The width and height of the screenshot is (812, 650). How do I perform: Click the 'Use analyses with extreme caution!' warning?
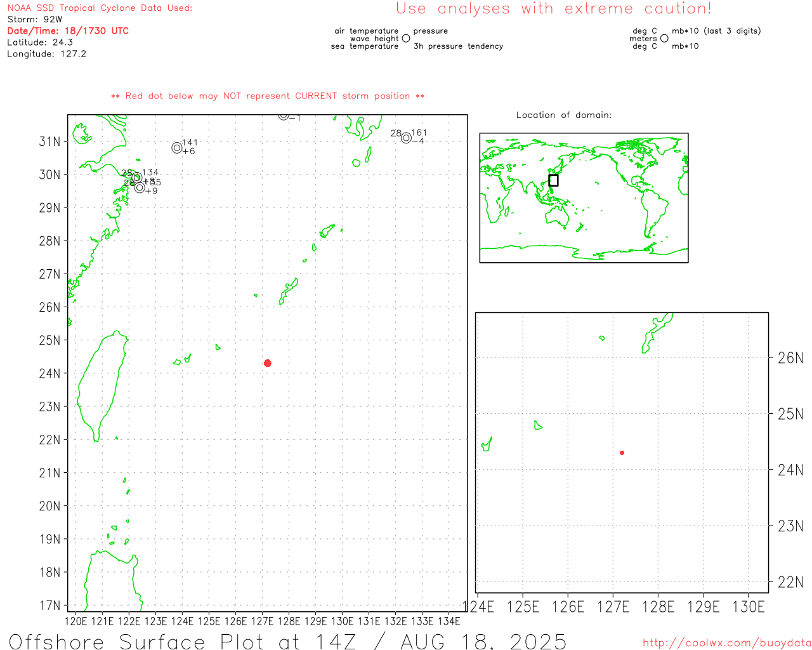click(x=554, y=8)
